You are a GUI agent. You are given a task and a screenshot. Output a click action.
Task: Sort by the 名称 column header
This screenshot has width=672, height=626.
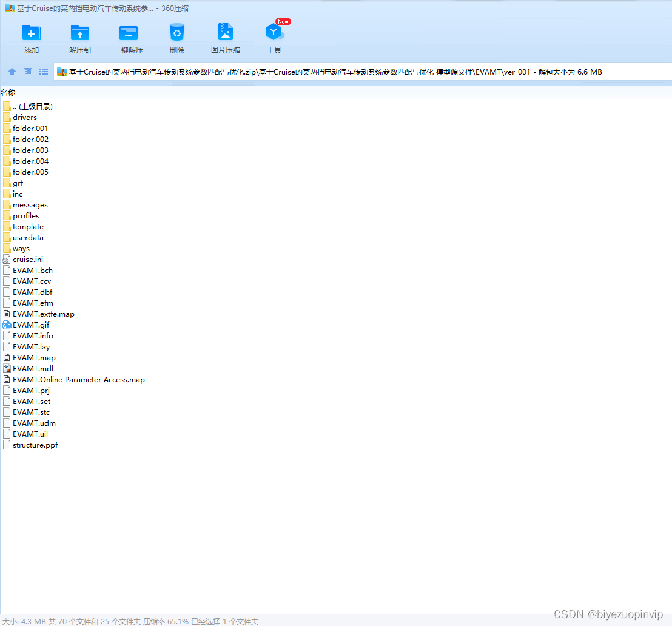(x=8, y=93)
